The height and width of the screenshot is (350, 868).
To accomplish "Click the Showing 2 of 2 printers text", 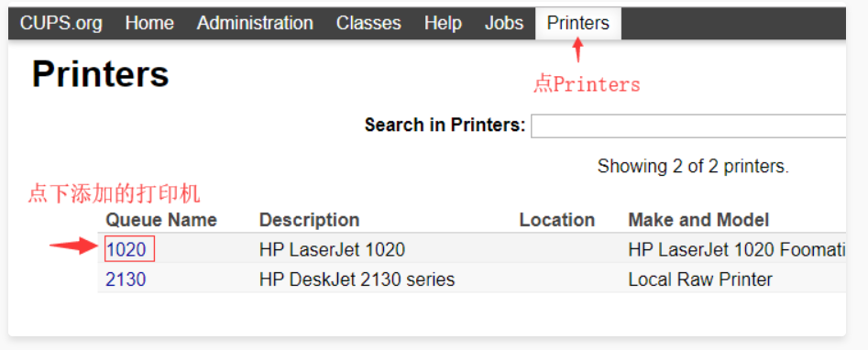I will pos(693,166).
